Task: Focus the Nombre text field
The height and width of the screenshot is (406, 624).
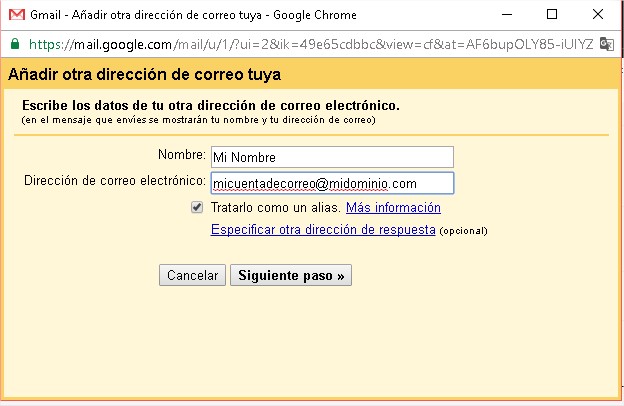Action: (331, 157)
